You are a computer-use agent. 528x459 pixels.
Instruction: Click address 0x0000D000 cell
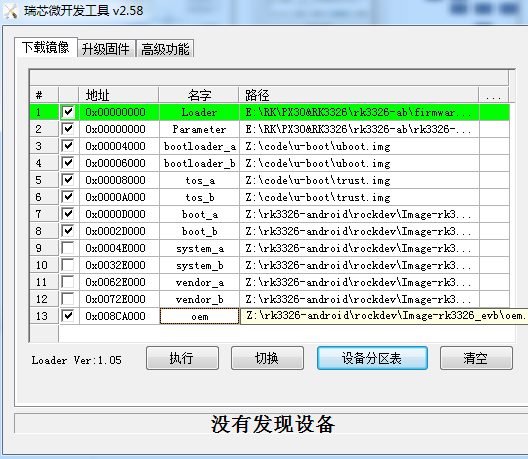pyautogui.click(x=119, y=214)
